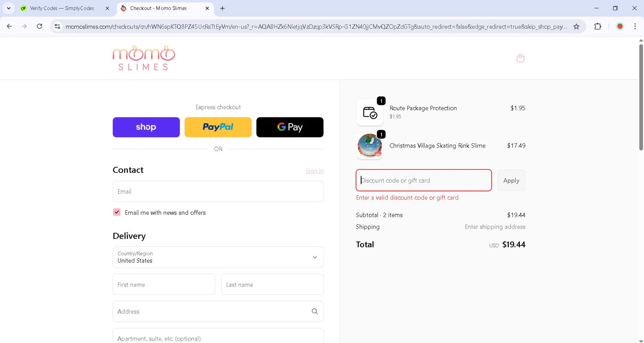The width and height of the screenshot is (644, 343).
Task: Expand the Country/Region dropdown
Action: tap(218, 257)
